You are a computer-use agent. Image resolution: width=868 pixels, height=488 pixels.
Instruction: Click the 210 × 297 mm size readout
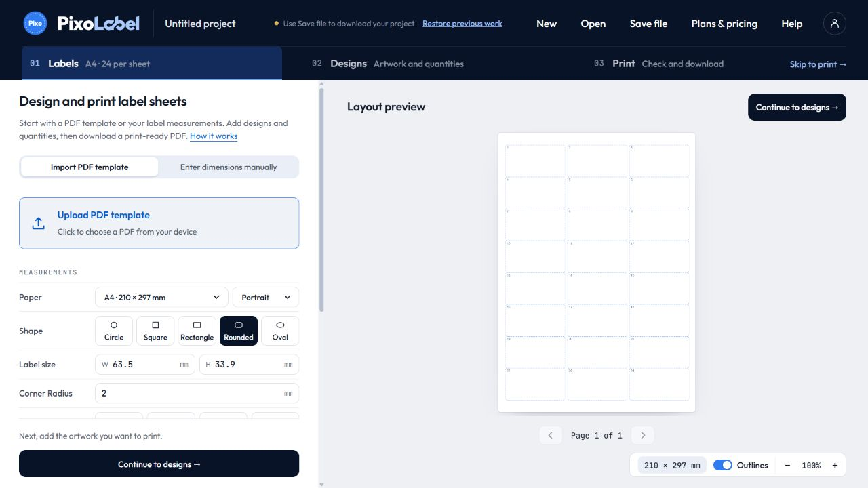pos(672,466)
